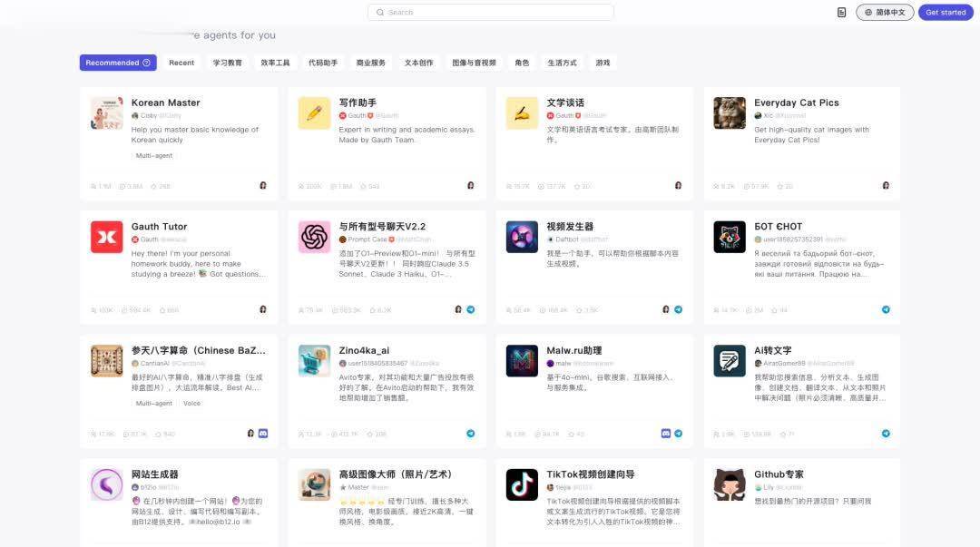This screenshot has width=980, height=547.
Task: Click the info icon in Recommended tab
Action: pyautogui.click(x=147, y=63)
